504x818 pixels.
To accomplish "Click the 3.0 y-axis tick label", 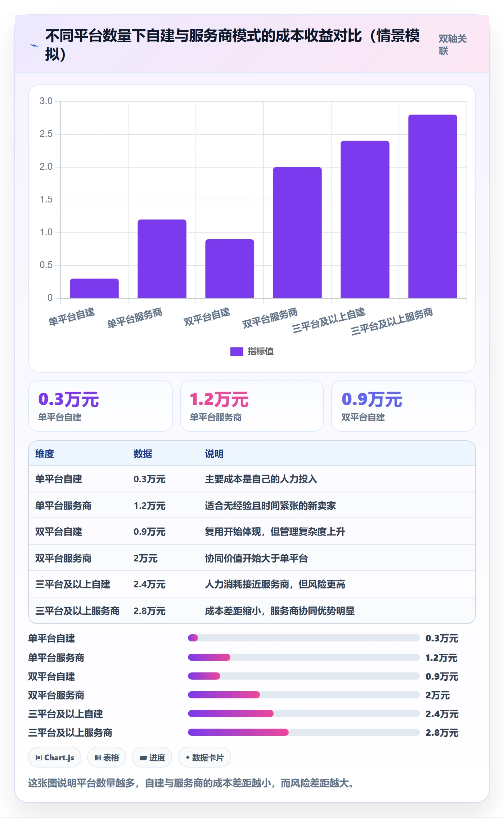I will [46, 101].
